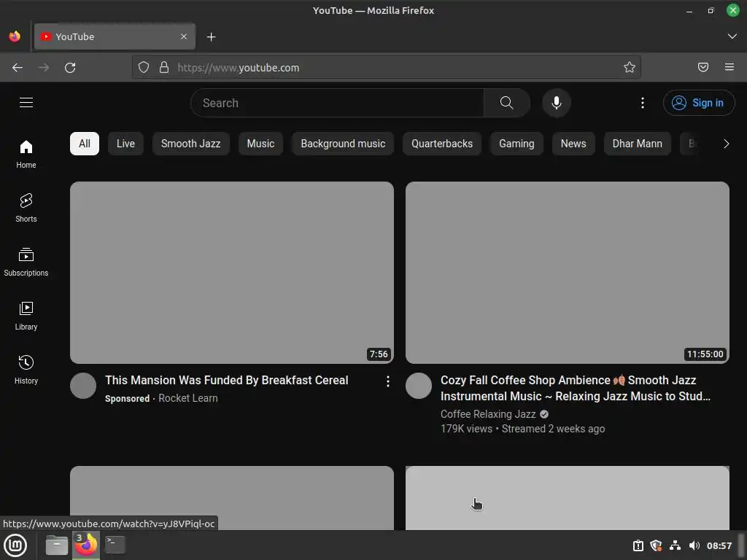The image size is (747, 560).
Task: Click the Rocket Learn advertiser name
Action: tap(187, 398)
